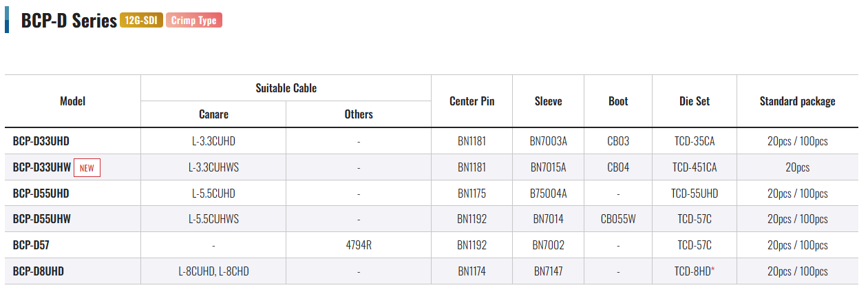Screen dimensions: 868x292
Task: Open the BCP-D33UHD model link
Action: point(41,141)
